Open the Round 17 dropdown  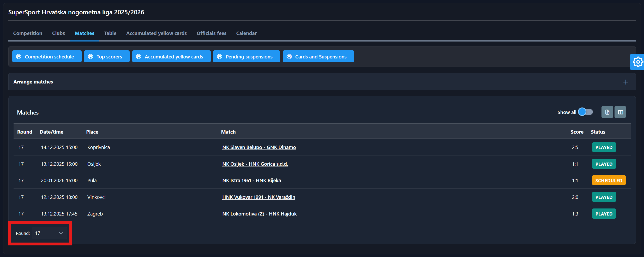coord(50,233)
